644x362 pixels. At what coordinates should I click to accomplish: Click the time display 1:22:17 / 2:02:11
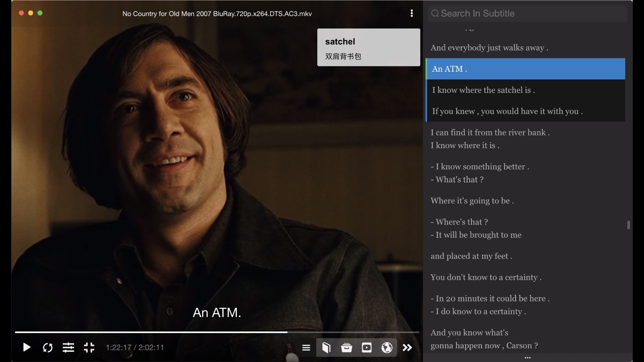135,348
